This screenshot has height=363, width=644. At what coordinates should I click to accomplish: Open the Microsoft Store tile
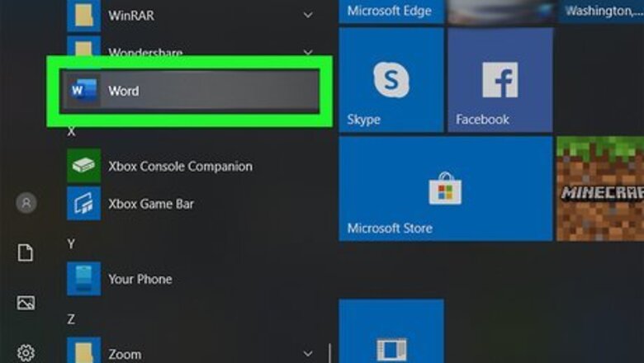click(446, 189)
